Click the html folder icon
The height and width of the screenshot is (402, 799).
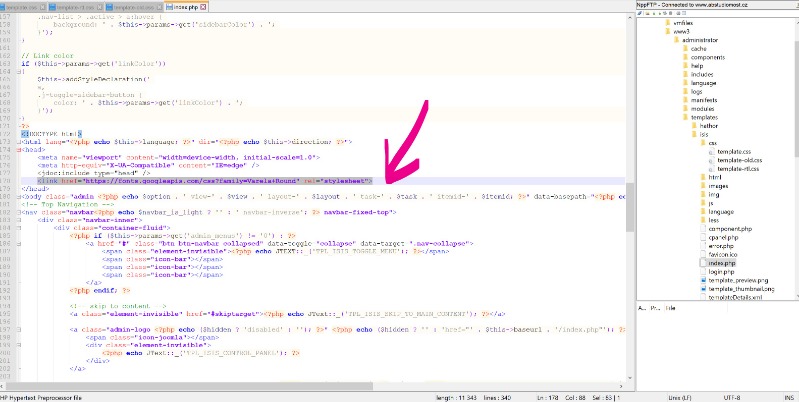click(703, 177)
